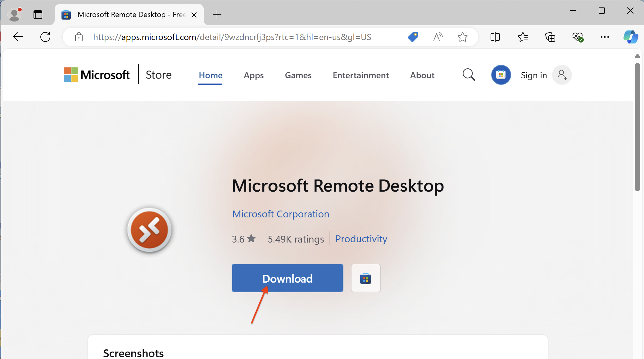Click the address bar URL
The image size is (644, 359).
232,37
